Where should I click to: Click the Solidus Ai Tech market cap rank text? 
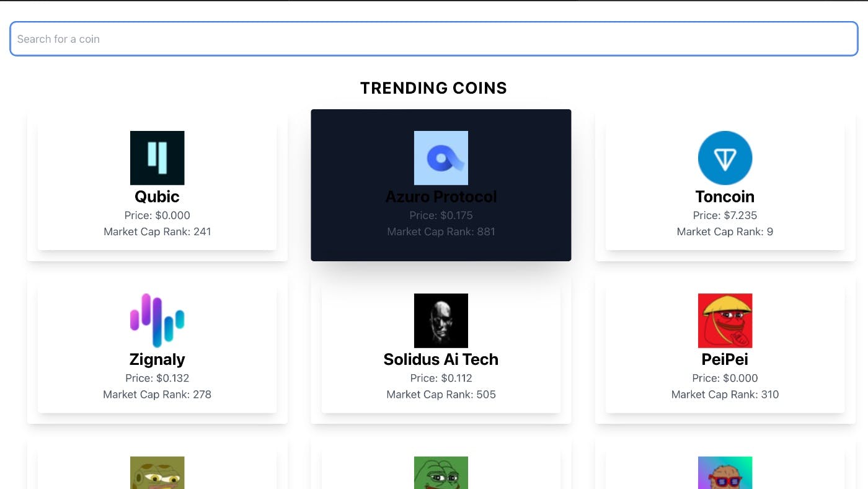point(441,394)
